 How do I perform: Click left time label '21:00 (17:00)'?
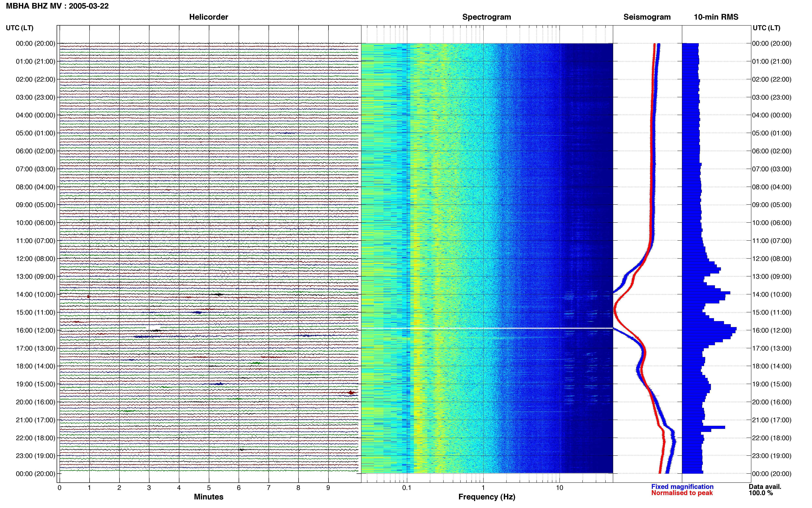coord(36,420)
